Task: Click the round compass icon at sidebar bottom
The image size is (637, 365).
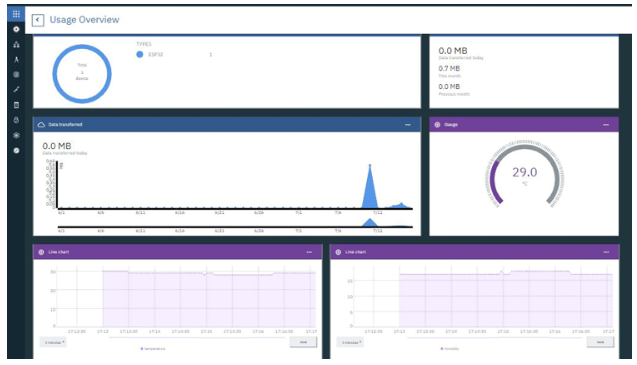Action: [x=16, y=150]
